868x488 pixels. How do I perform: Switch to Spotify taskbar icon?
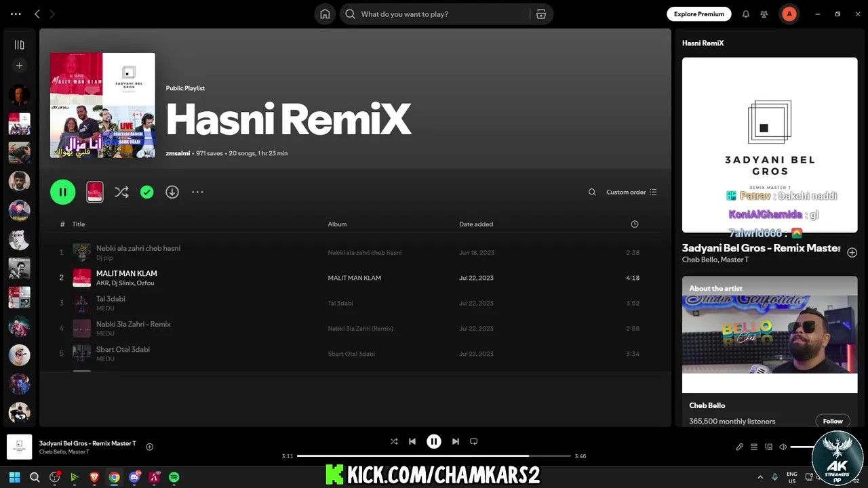click(174, 477)
